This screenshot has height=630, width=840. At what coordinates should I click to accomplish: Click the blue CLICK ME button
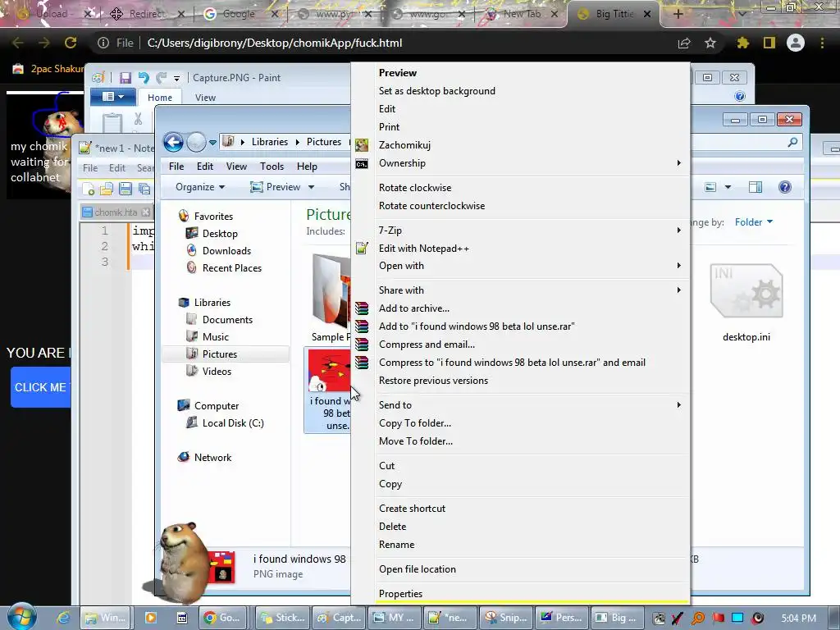(41, 387)
